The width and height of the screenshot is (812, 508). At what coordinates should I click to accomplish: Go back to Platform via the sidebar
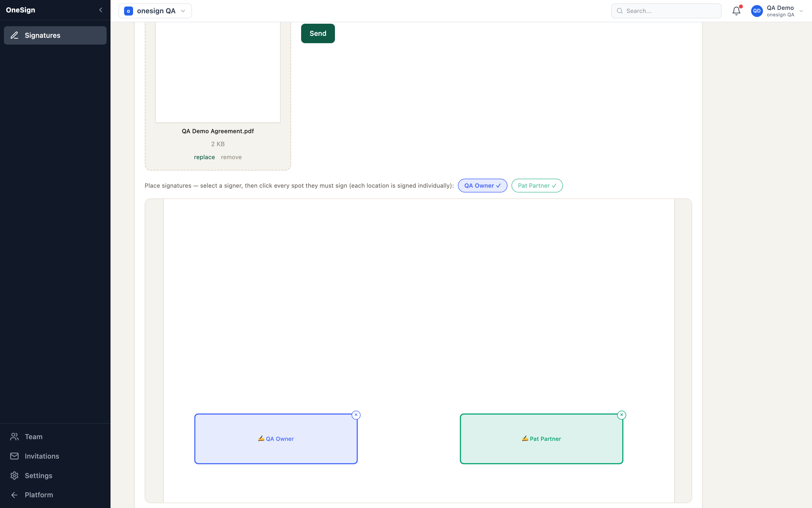[55, 494]
